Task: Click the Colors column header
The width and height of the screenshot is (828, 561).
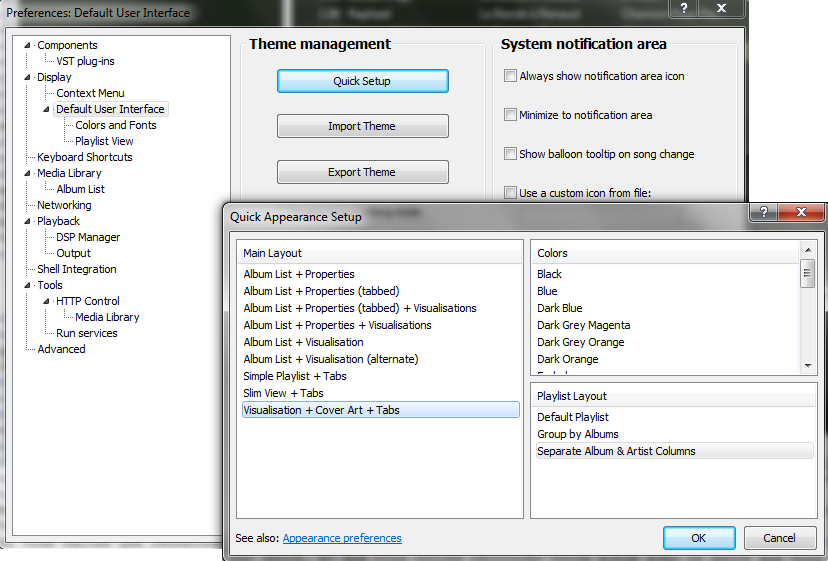Action: 666,253
